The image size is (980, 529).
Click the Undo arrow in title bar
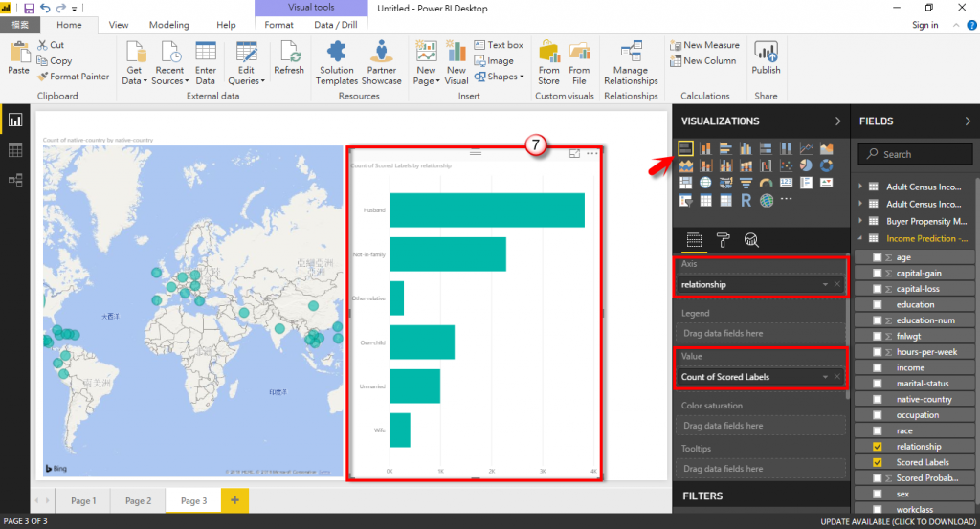[45, 8]
